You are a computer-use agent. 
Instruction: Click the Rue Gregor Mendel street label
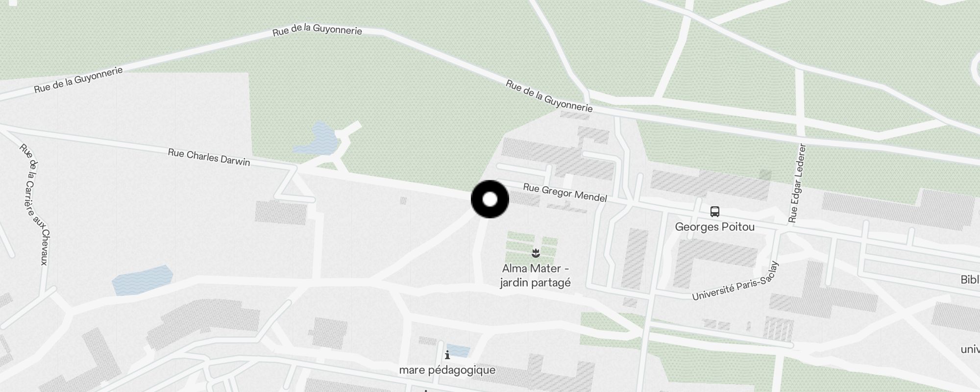click(x=565, y=193)
